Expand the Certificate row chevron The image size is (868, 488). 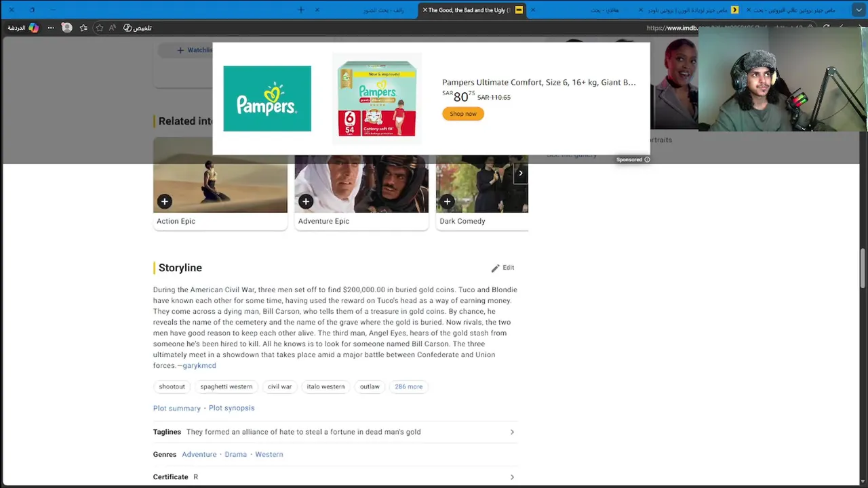(x=512, y=477)
